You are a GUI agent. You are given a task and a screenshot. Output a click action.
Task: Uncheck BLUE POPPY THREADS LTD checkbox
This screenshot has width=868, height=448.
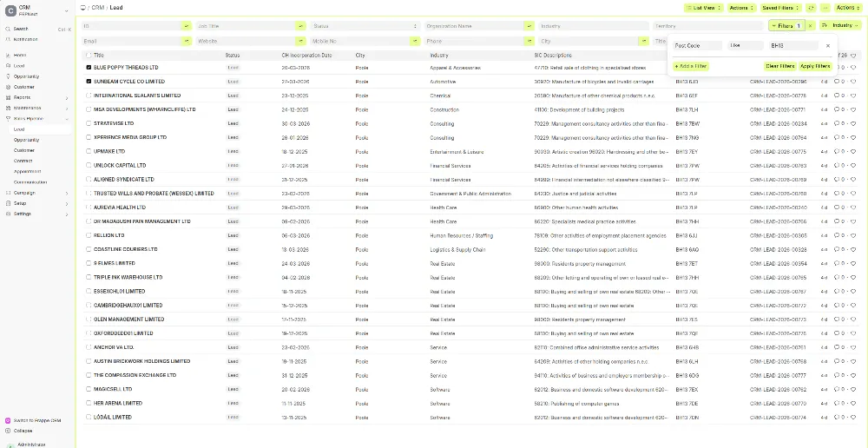(x=89, y=67)
